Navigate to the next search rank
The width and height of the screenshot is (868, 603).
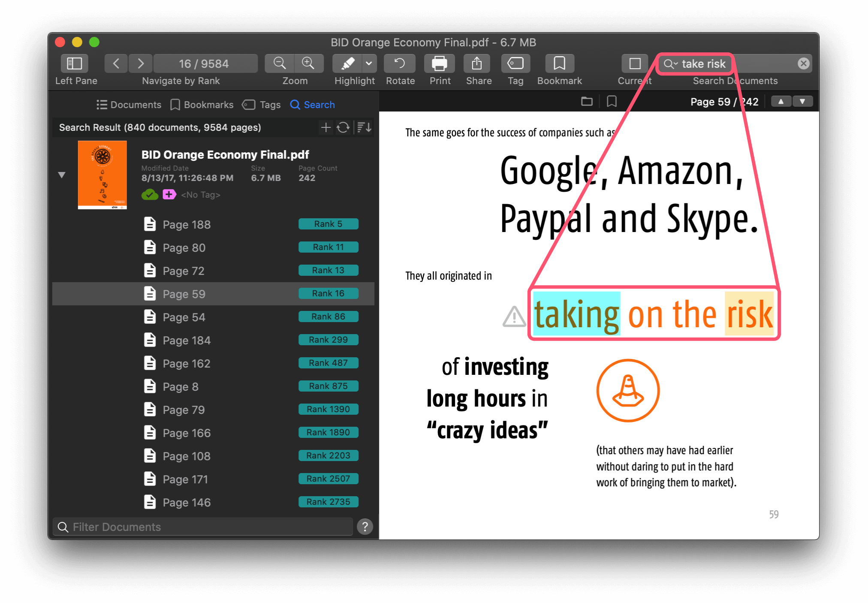pyautogui.click(x=141, y=63)
